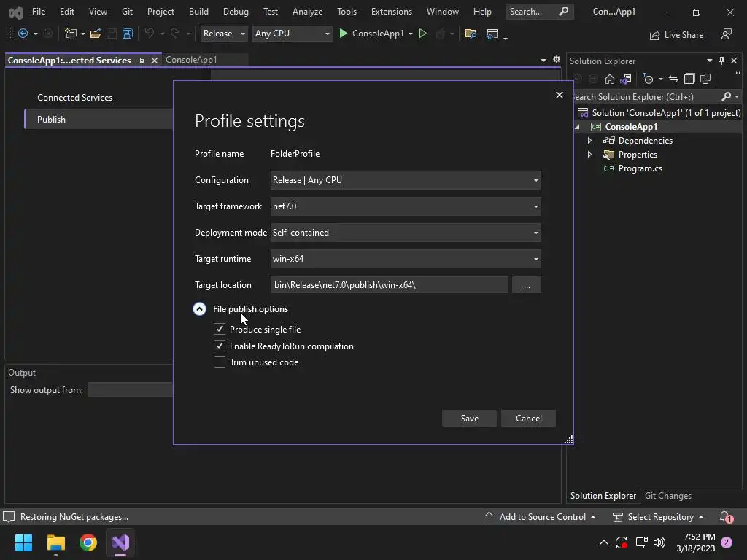Viewport: 747px width, 560px height.
Task: Click the feedback person icon
Action: point(727,34)
